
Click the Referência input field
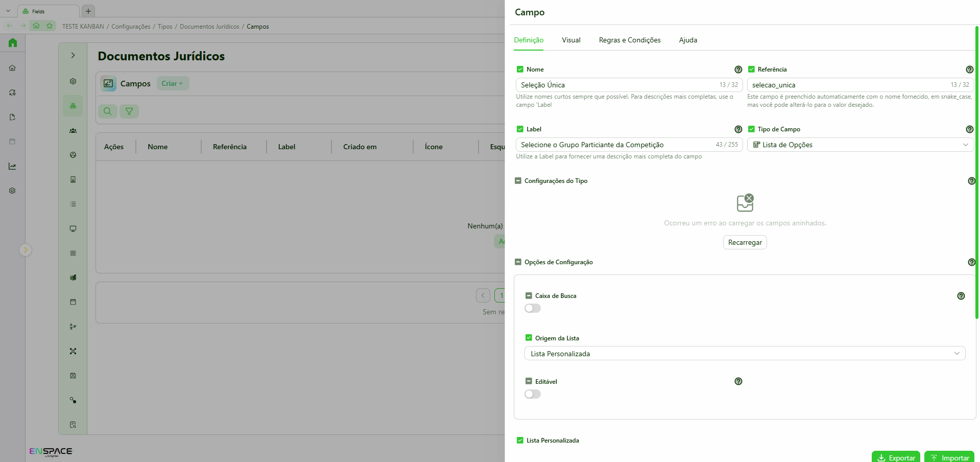tap(861, 85)
